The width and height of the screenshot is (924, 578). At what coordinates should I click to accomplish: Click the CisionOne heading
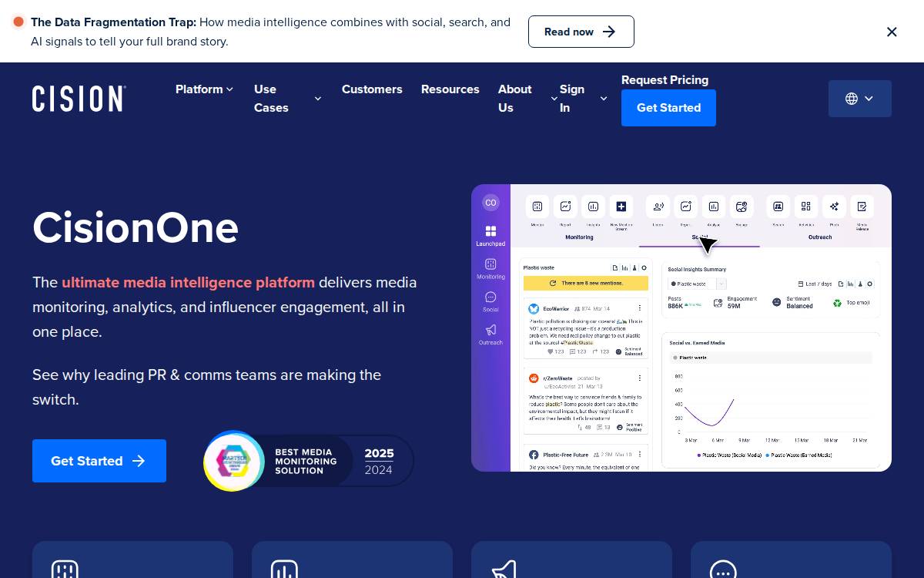(136, 227)
